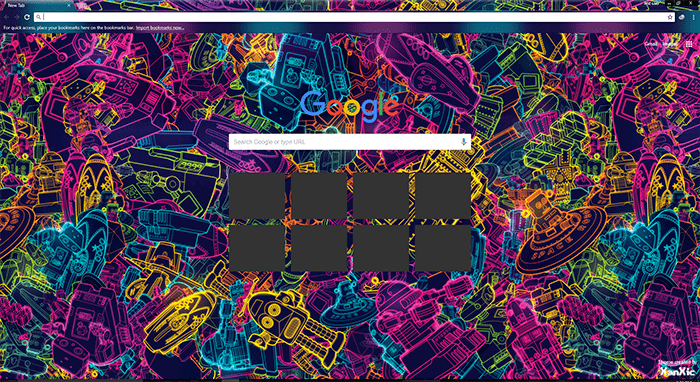Open the Images link
Screen dimensions: 700x382
pyautogui.click(x=669, y=44)
